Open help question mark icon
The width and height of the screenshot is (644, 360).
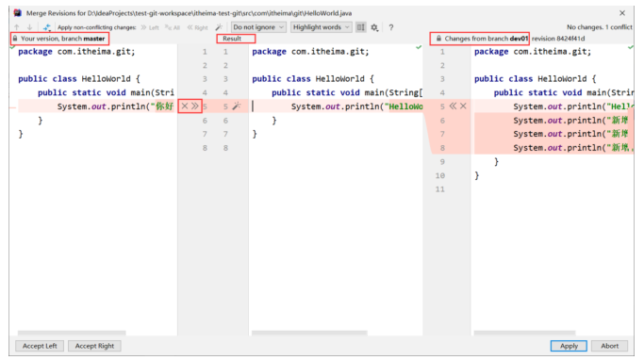pyautogui.click(x=391, y=27)
